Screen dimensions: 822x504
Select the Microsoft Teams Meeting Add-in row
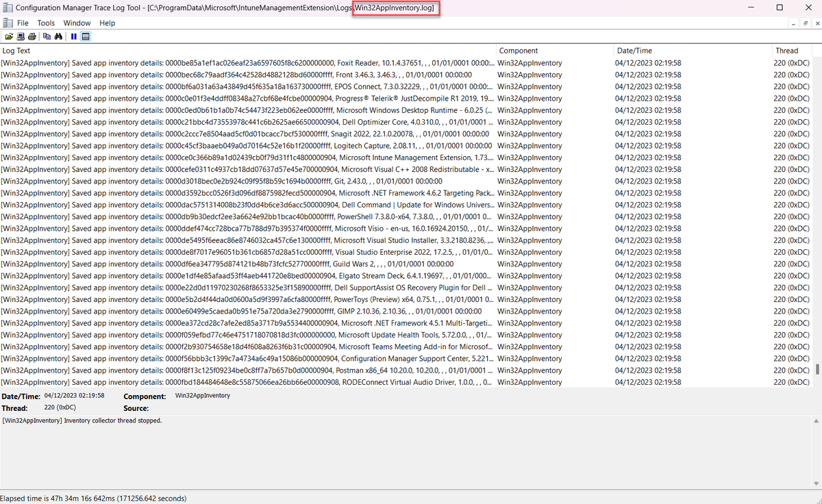407,346
